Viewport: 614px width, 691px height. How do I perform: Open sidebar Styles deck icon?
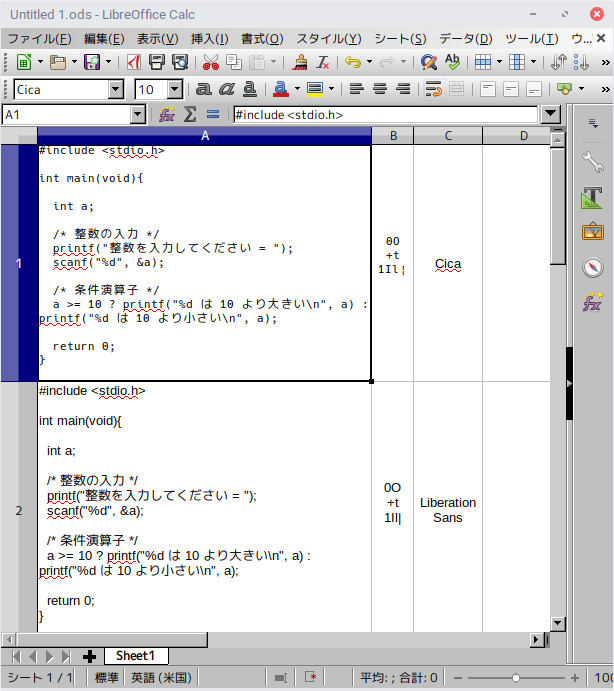click(x=592, y=197)
